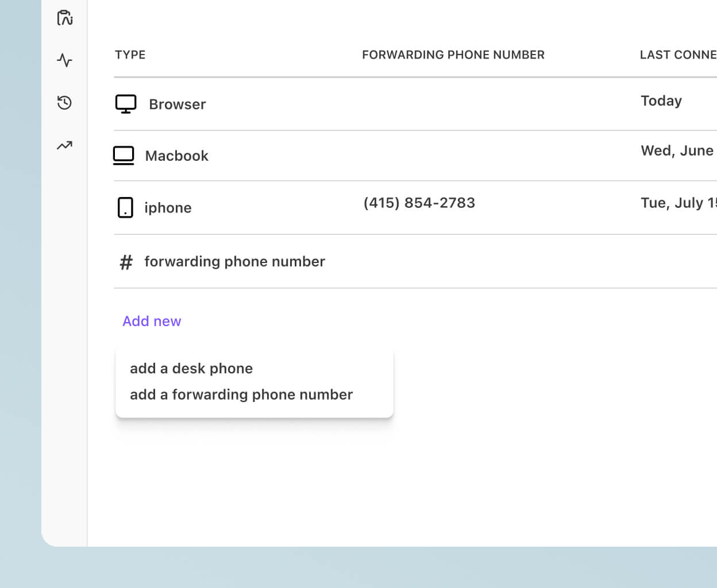
Task: Choose add a desk phone
Action: [x=191, y=369]
